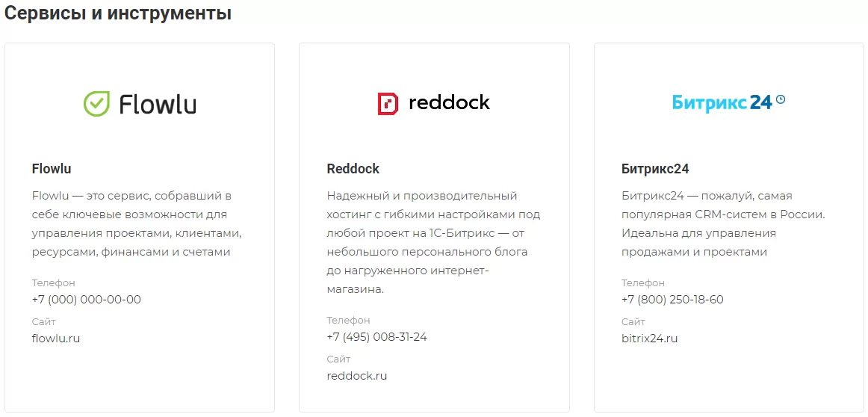
Task: Click the 'Телефон' label in Reddock card
Action: (x=348, y=320)
